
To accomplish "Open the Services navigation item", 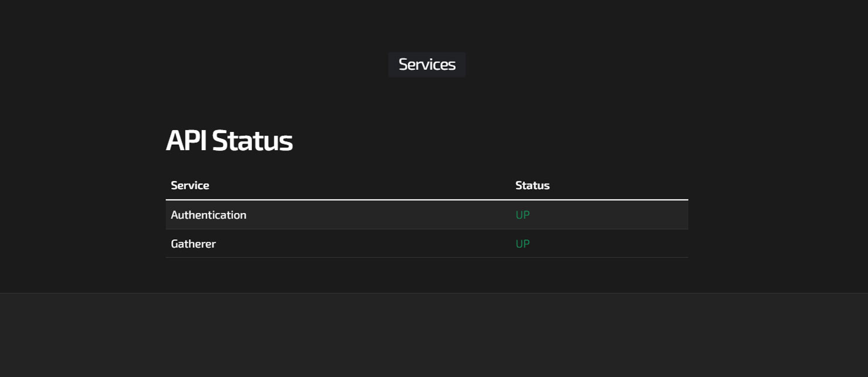I will pos(426,64).
